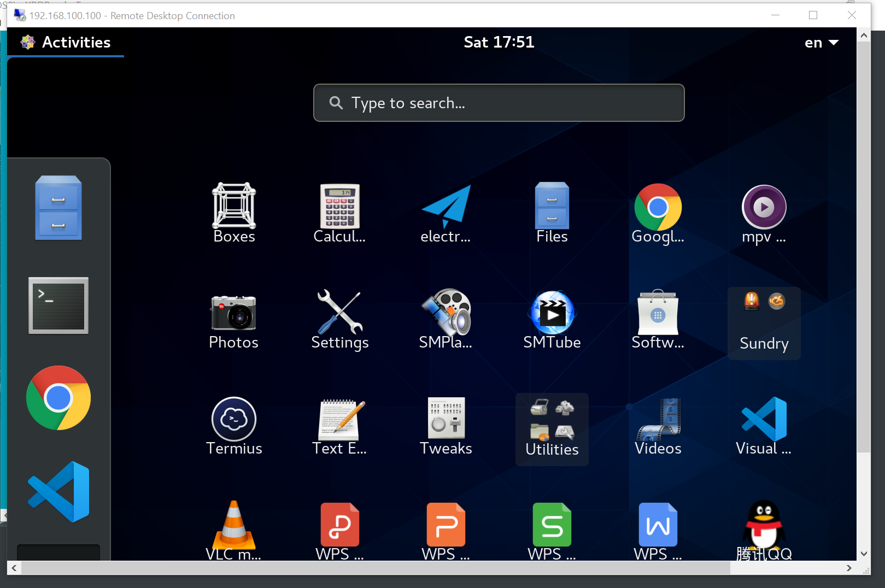Viewport: 885px width, 588px height.
Task: Open the Boxes application
Action: [x=234, y=213]
